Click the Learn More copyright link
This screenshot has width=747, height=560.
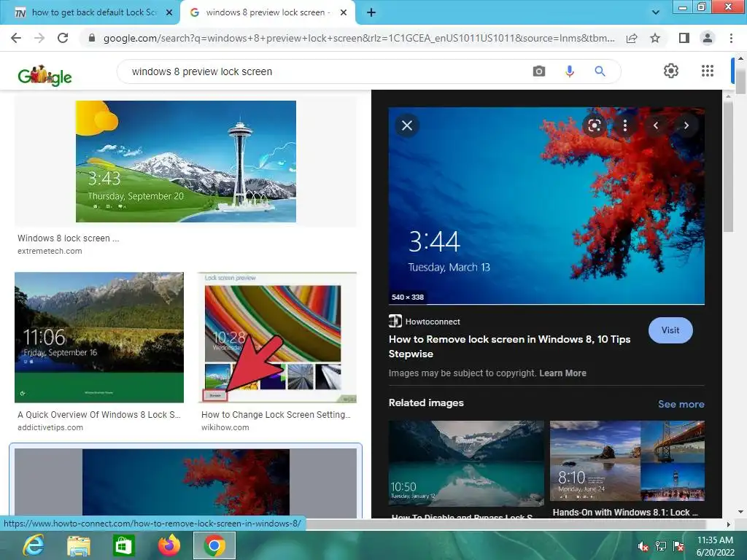(562, 373)
